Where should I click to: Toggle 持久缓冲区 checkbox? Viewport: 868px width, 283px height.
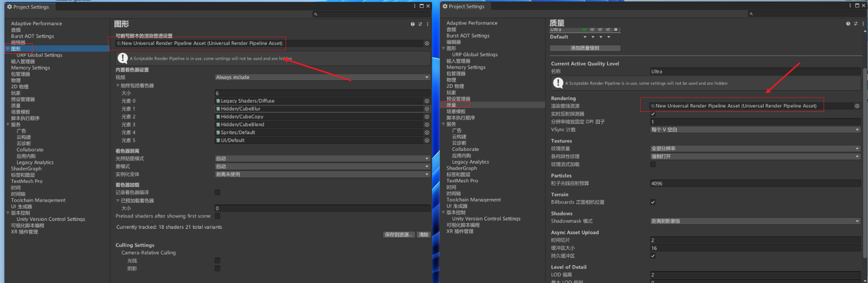pos(653,256)
